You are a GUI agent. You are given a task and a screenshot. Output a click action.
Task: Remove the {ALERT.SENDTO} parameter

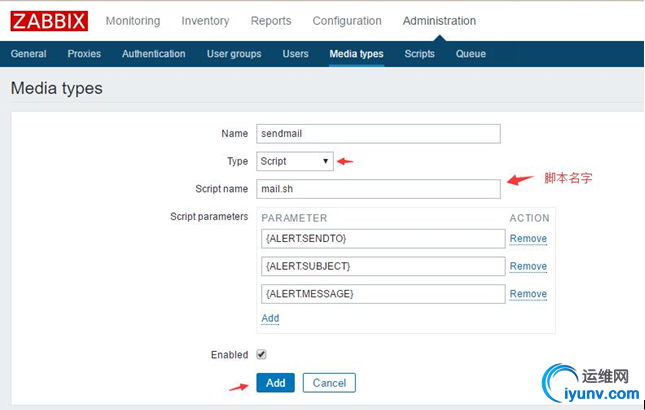tap(528, 239)
